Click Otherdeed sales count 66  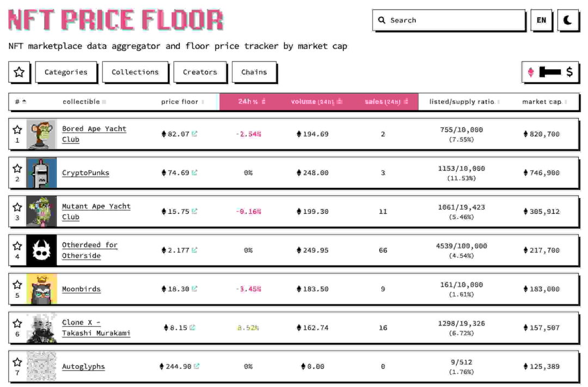(x=383, y=250)
